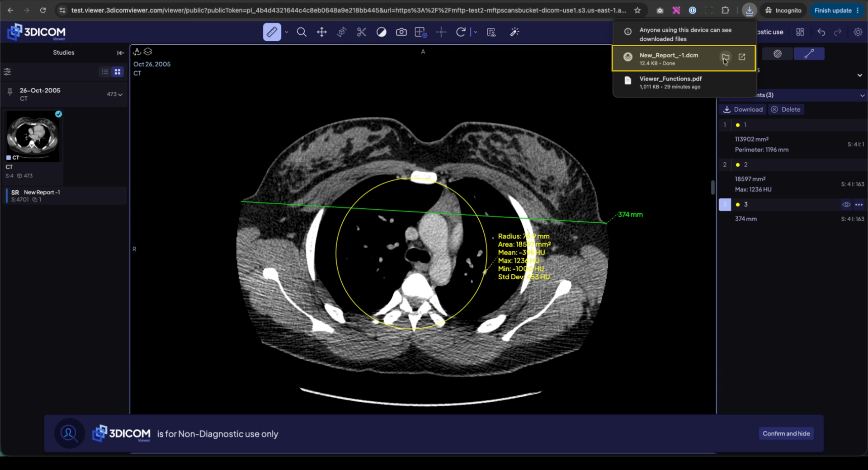Bookmark this page with star

(637, 10)
